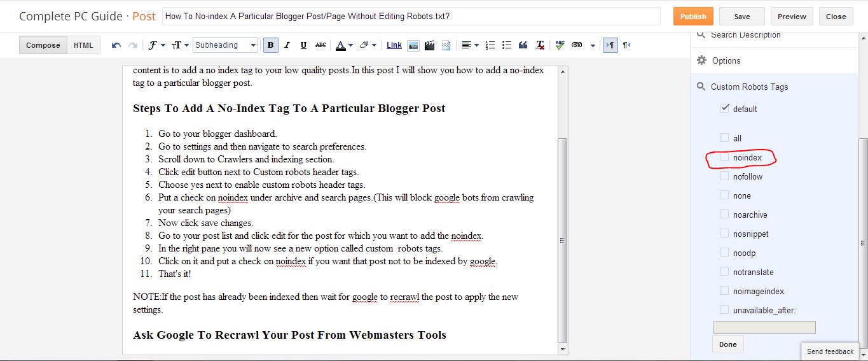
Task: Click the redo arrow icon
Action: [133, 45]
